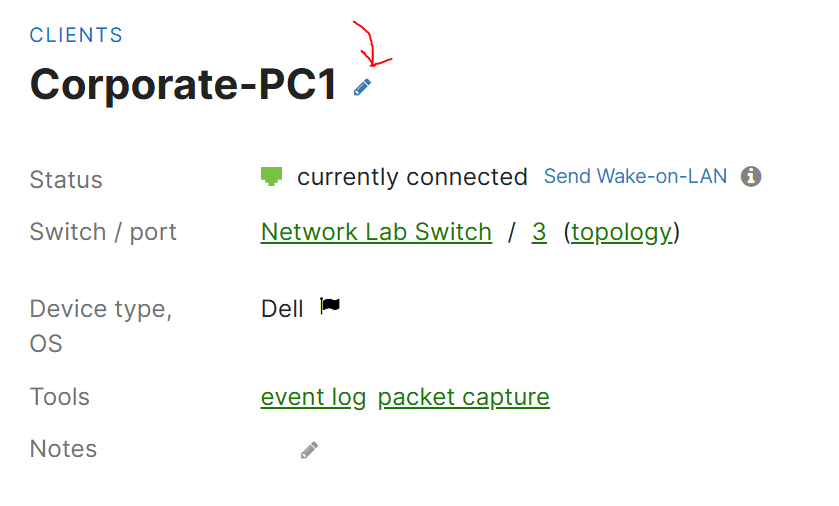Select the Corporate-PC1 heading text
The width and height of the screenshot is (839, 506).
point(183,85)
